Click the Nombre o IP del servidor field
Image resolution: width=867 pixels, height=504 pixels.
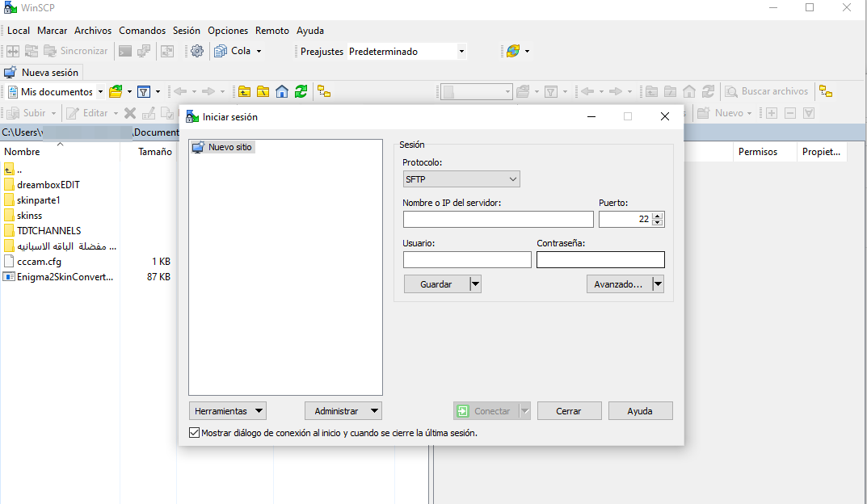click(x=498, y=220)
